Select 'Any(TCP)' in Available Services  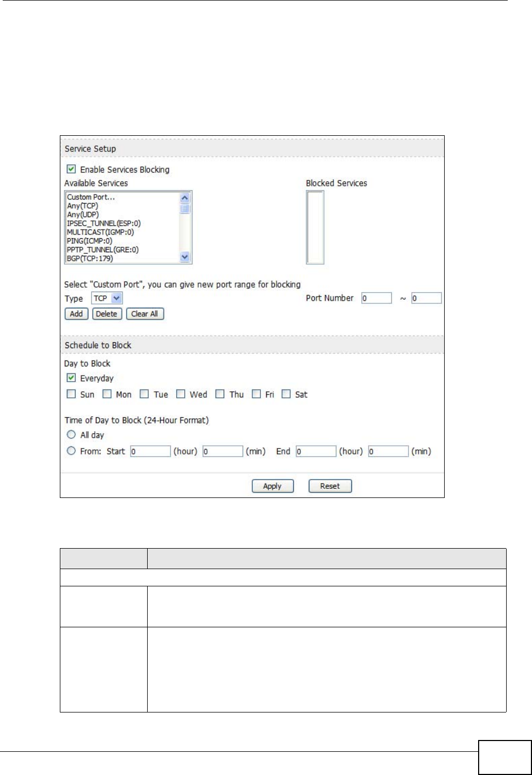82,206
